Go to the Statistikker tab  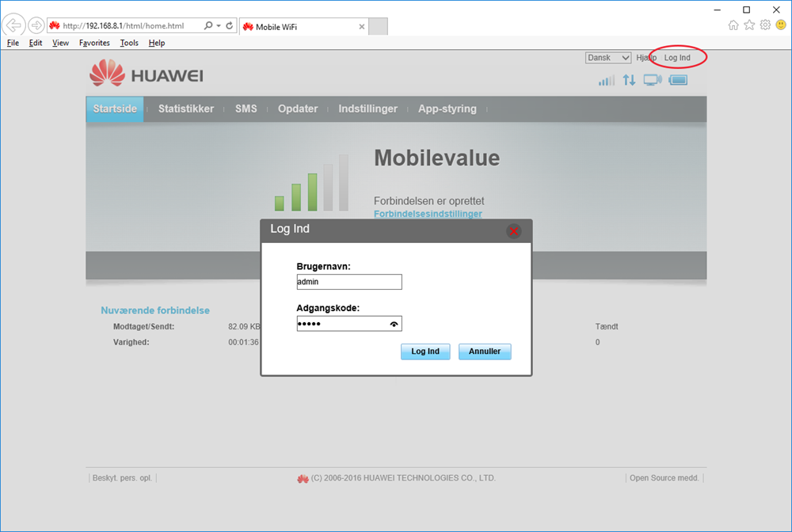186,109
